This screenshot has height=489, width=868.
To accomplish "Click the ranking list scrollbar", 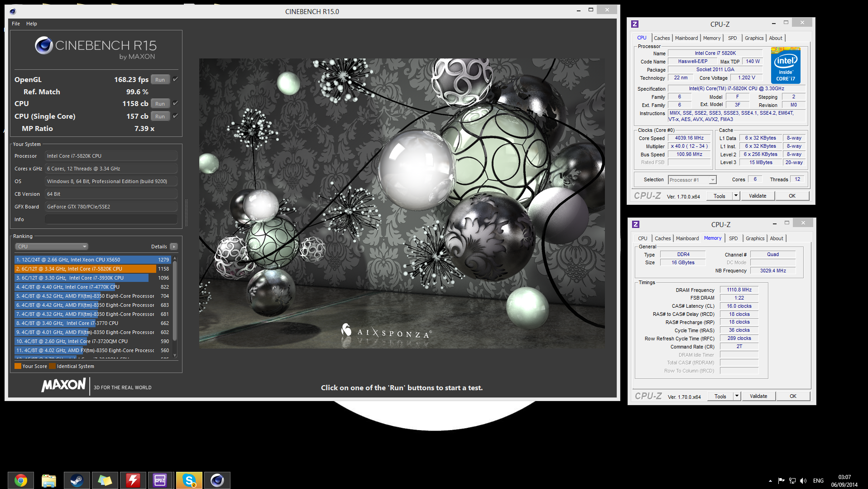I will click(x=175, y=301).
